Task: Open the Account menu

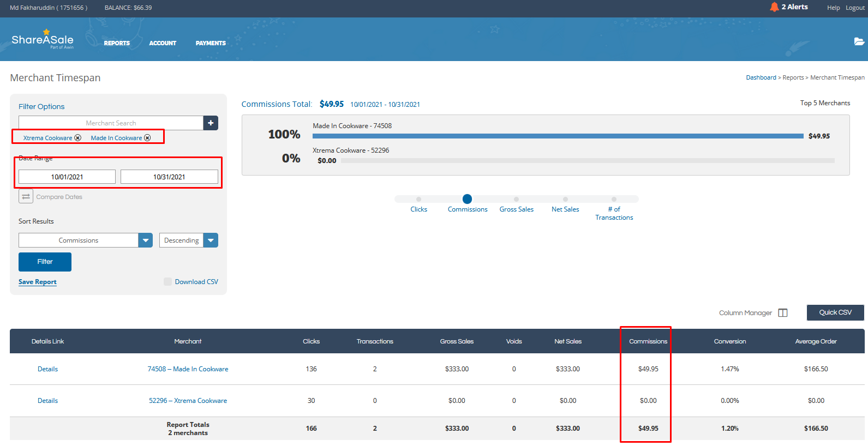Action: click(x=163, y=43)
